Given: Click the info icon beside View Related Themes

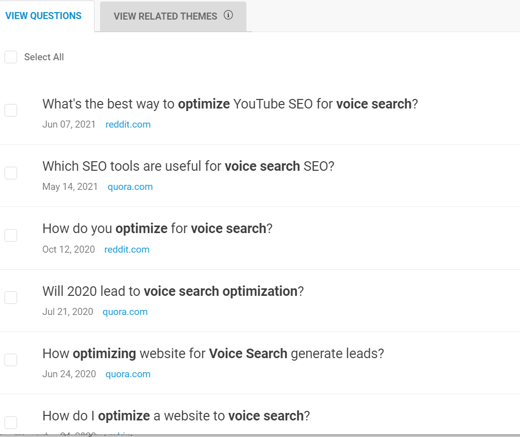Looking at the screenshot, I should (x=228, y=15).
